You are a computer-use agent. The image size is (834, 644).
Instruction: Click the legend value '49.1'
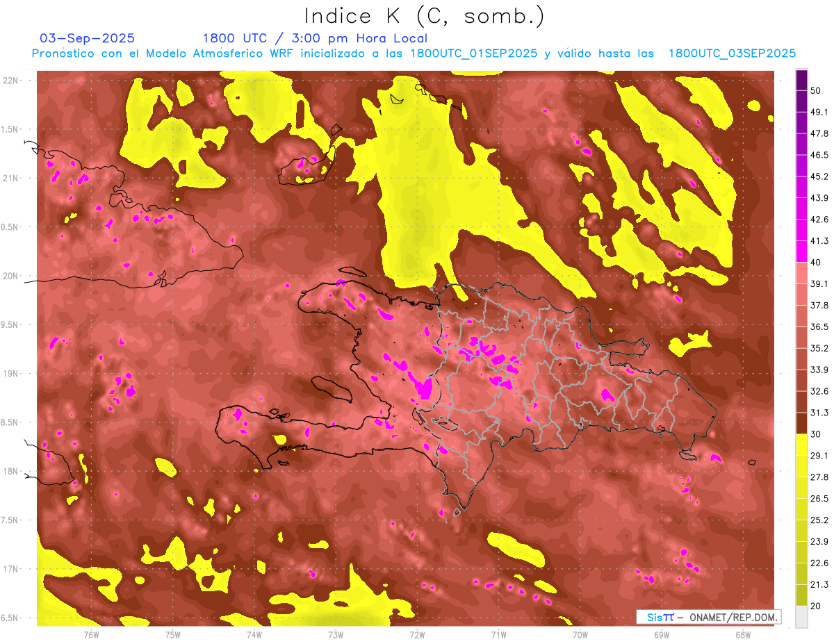coord(819,112)
